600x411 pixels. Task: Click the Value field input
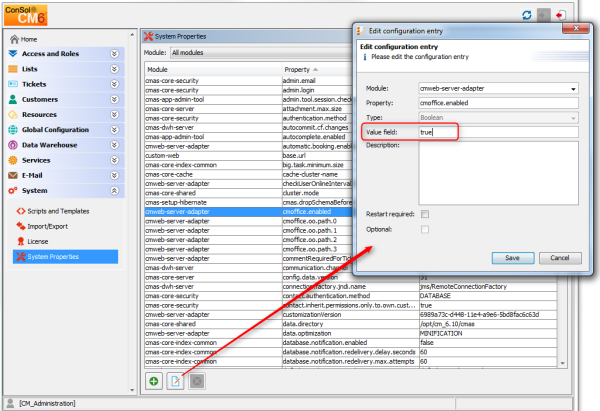pos(498,132)
